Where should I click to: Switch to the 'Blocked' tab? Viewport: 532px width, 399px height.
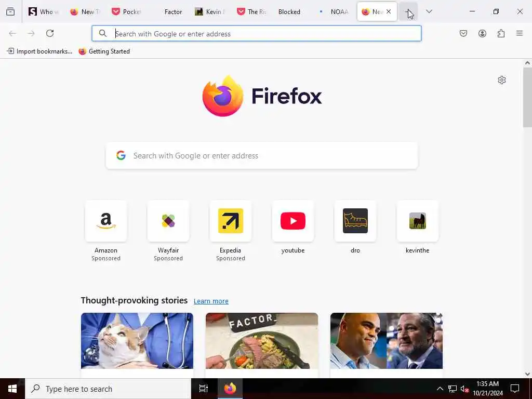coord(292,11)
